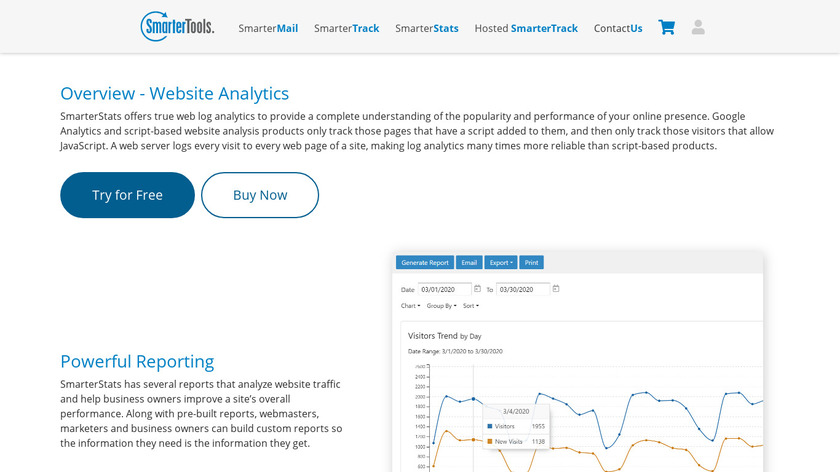This screenshot has width=840, height=472.
Task: Open the calendar icon beside end date
Action: 556,289
